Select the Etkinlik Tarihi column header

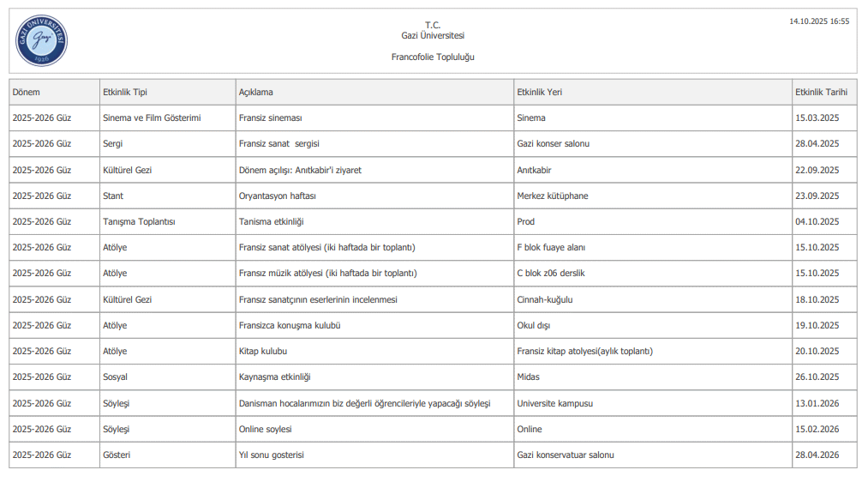pos(821,92)
